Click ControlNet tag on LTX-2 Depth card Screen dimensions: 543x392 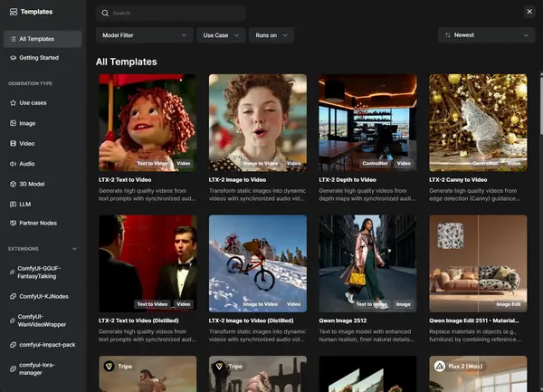point(375,163)
